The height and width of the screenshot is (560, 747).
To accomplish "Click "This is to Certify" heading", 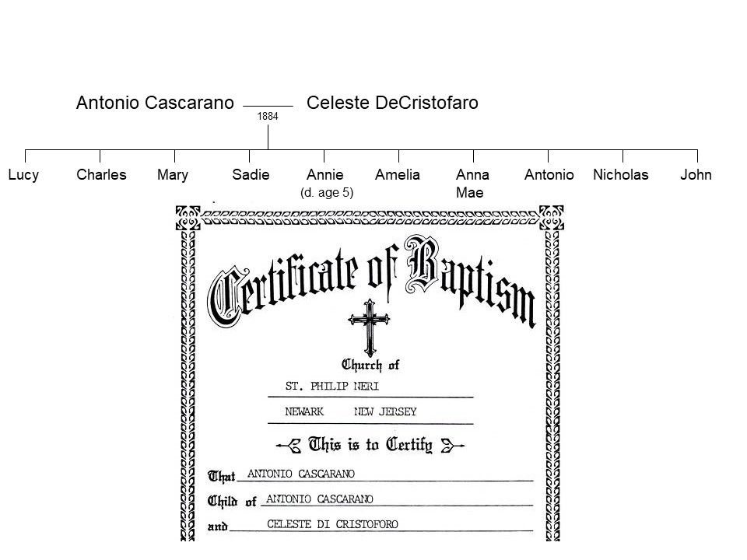I will [370, 445].
